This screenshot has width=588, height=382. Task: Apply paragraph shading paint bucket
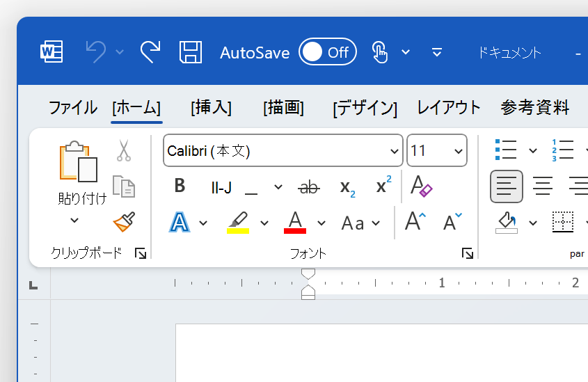tap(507, 223)
